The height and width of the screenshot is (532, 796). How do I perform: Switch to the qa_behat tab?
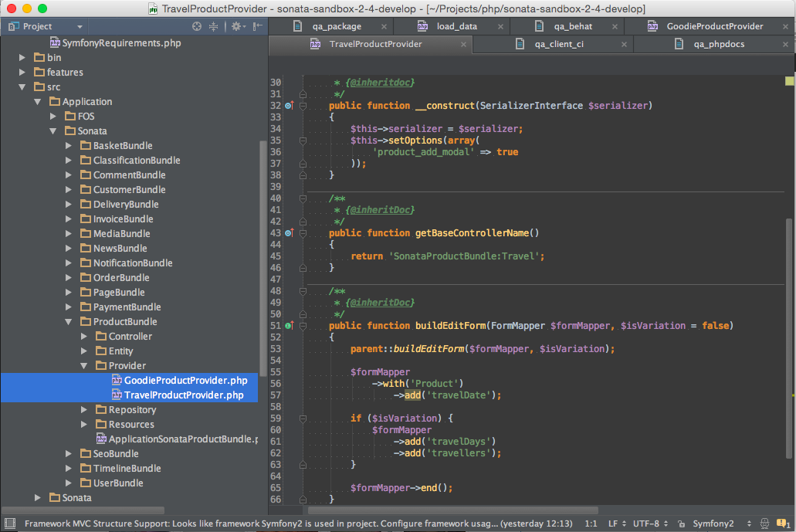pyautogui.click(x=573, y=26)
